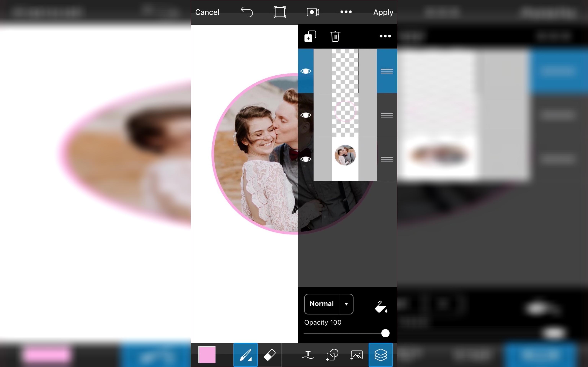The width and height of the screenshot is (588, 367).
Task: Hide the middle empty layer
Action: tap(306, 115)
